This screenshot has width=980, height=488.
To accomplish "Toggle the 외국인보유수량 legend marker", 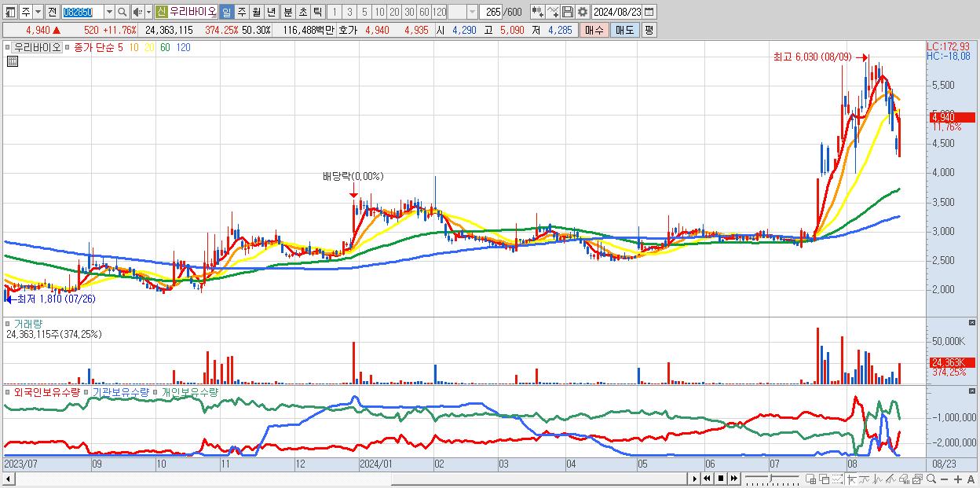I will click(x=8, y=392).
